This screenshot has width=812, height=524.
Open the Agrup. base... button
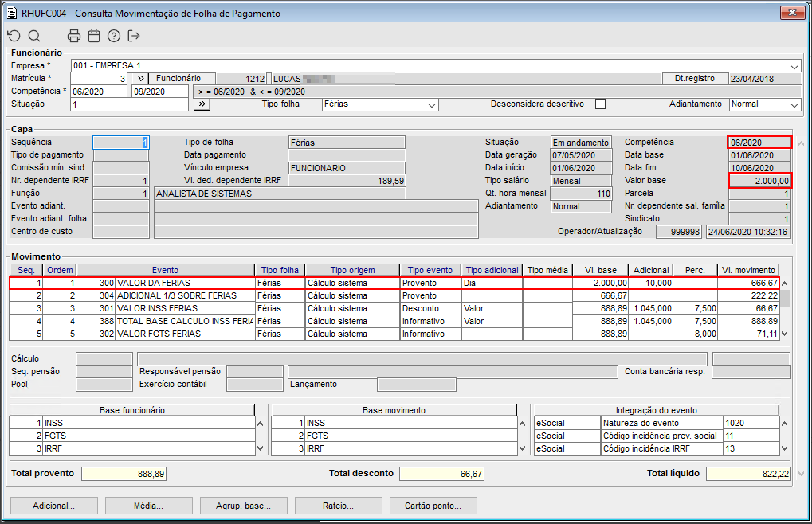pos(243,506)
